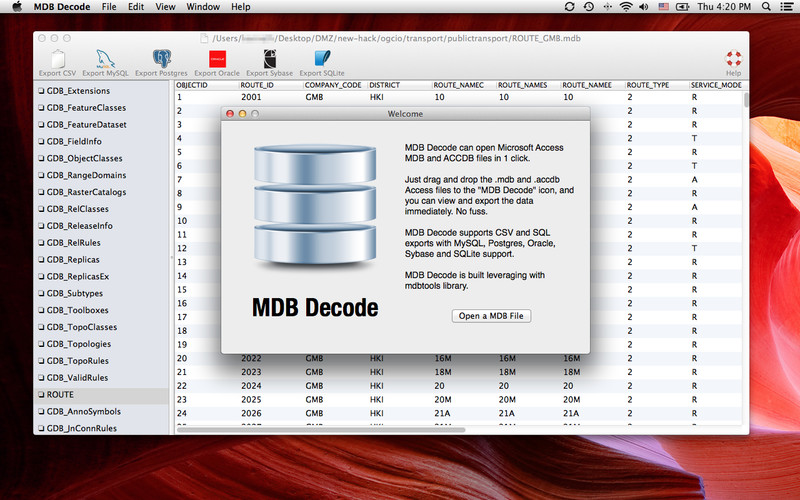The width and height of the screenshot is (800, 500).
Task: Click the COMPANY_CODE column header
Action: (333, 85)
